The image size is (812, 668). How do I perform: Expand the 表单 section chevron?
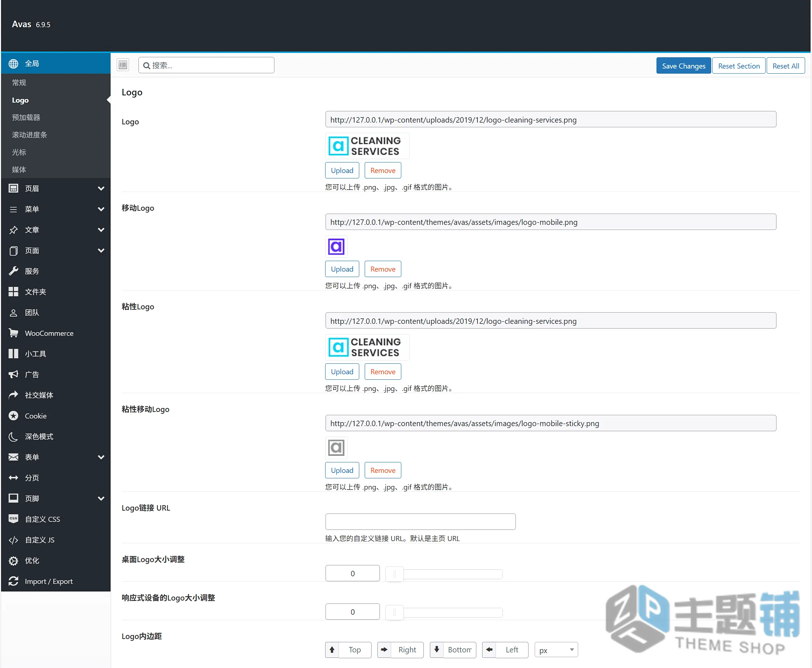(101, 457)
